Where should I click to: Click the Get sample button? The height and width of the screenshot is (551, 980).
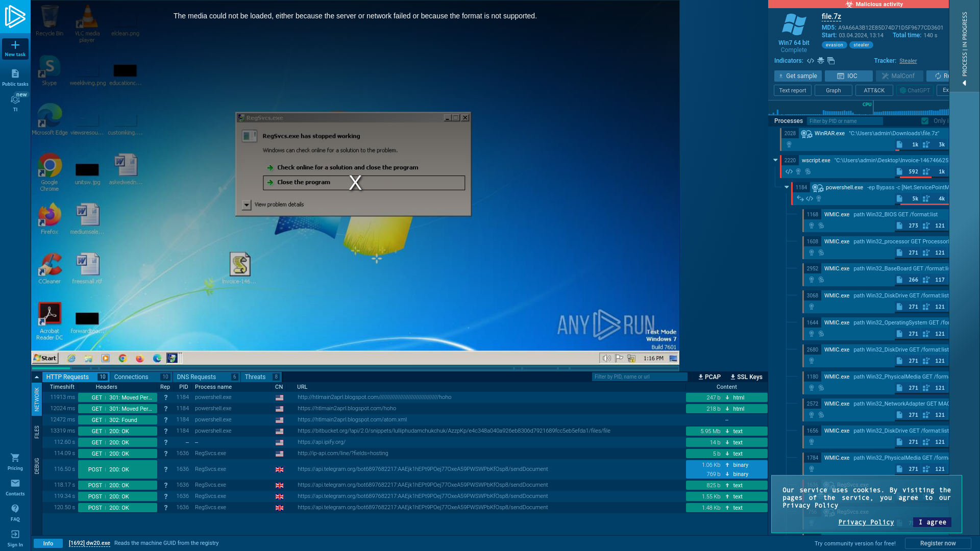pyautogui.click(x=798, y=76)
